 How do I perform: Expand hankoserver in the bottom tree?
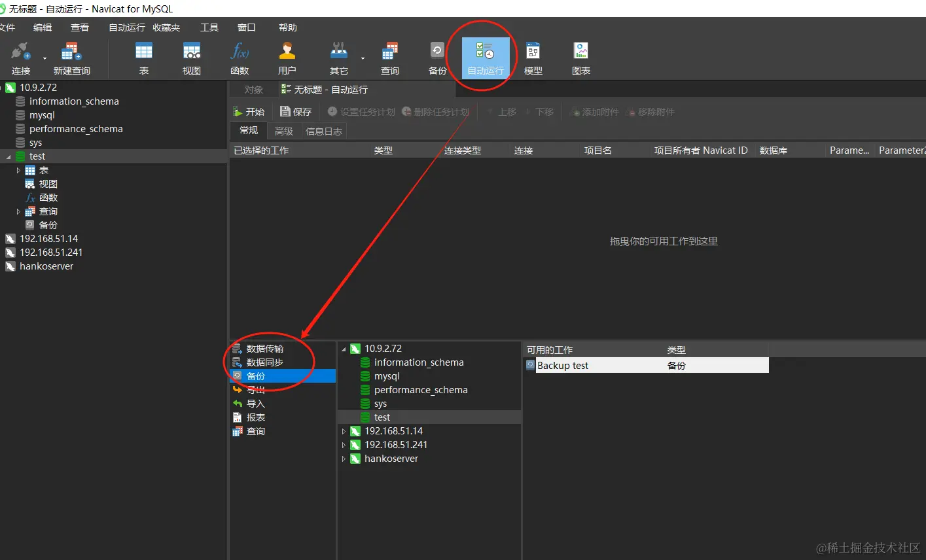pos(344,459)
